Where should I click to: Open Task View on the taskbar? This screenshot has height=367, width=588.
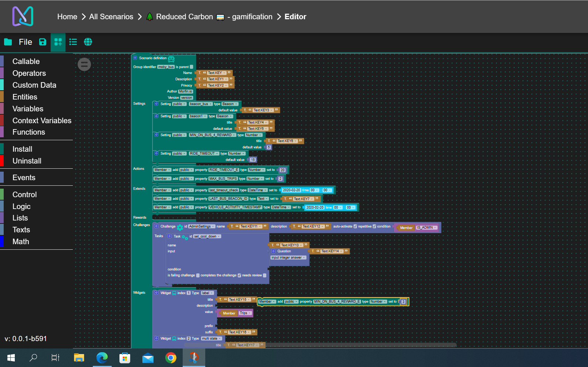[x=55, y=358]
